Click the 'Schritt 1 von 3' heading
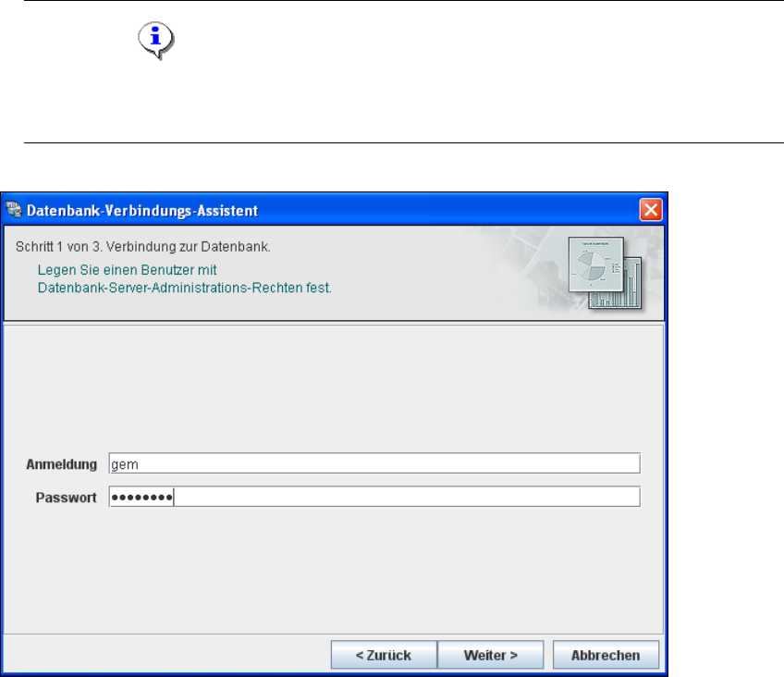 (143, 247)
